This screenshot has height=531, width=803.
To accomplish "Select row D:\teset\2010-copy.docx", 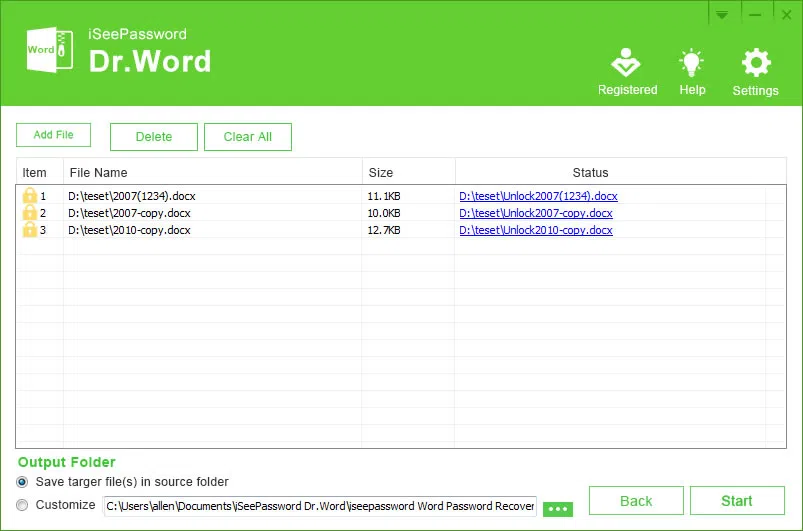I will (401, 230).
